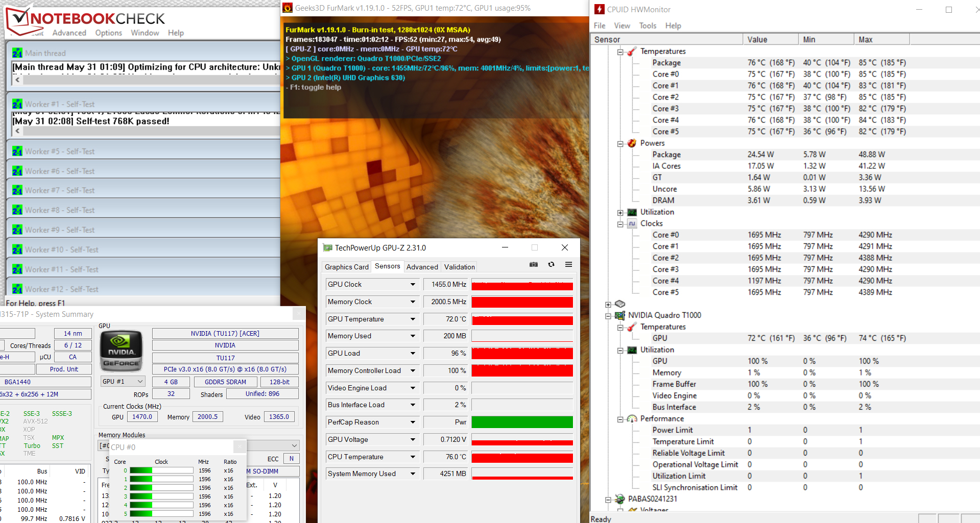The image size is (980, 523).
Task: Open the GPU Clock sensor dropdown in GPU-Z
Action: coord(413,284)
